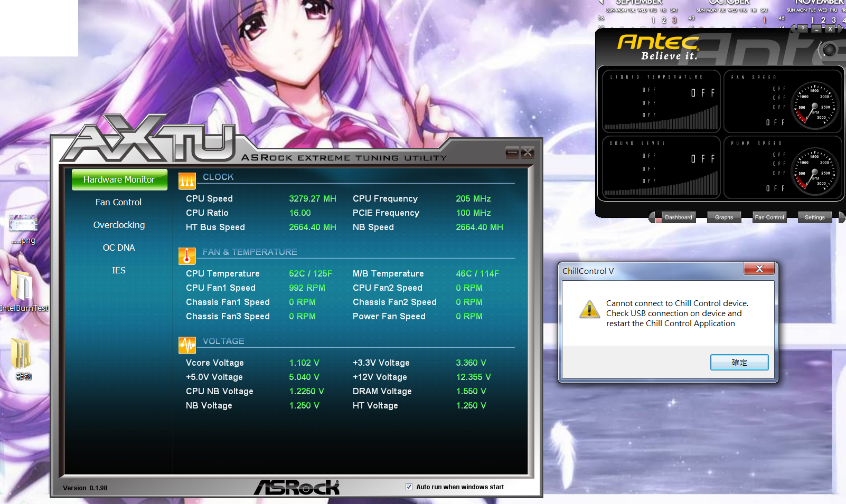Click the +5.0V Voltage value 5.040 V
Image resolution: width=846 pixels, height=504 pixels.
[x=304, y=377]
